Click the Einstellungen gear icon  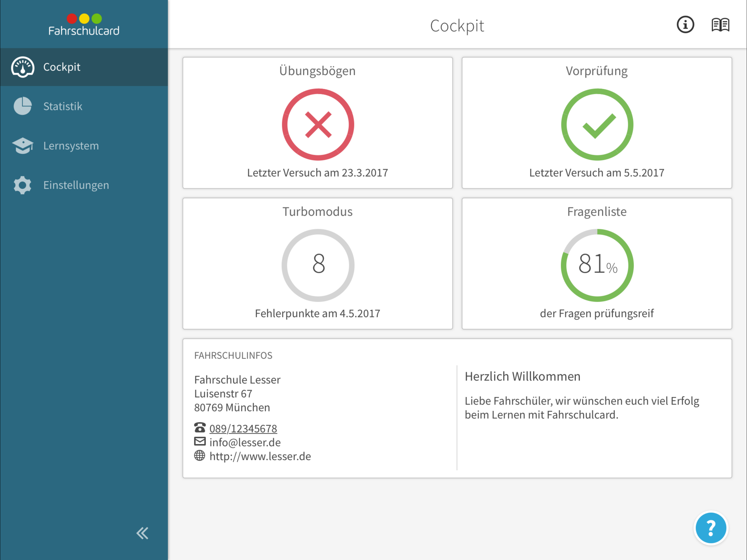[x=23, y=185]
